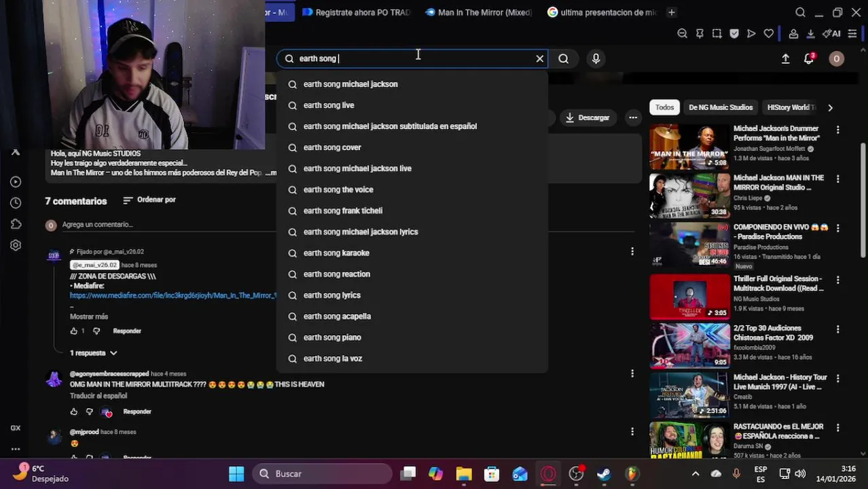Open the Mediafire download link
Screen dimensions: 868x489
173,295
